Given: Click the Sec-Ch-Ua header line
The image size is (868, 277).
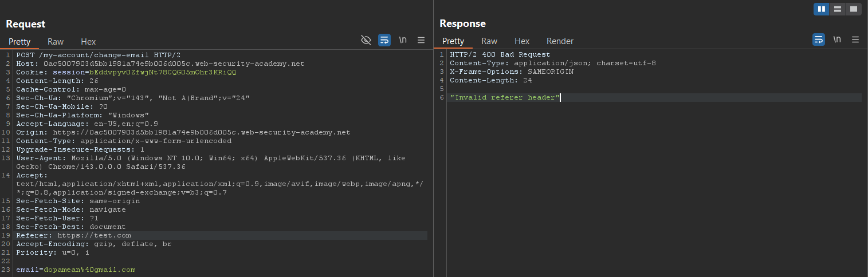Looking at the screenshot, I should pyautogui.click(x=133, y=98).
